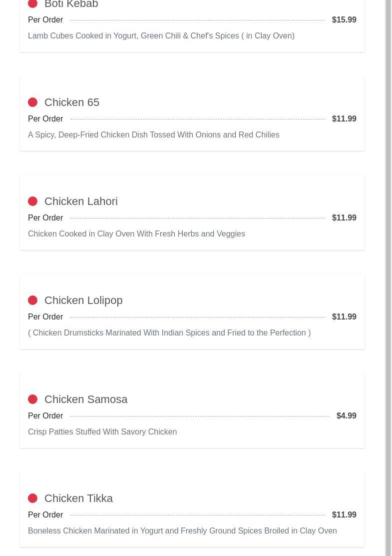This screenshot has width=392, height=556.
Task: Click the red dot beside Chicken Lolipop
Action: (33, 300)
